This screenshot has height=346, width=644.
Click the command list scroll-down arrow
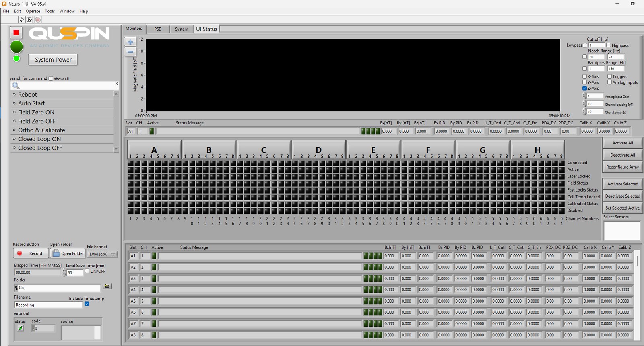click(116, 150)
